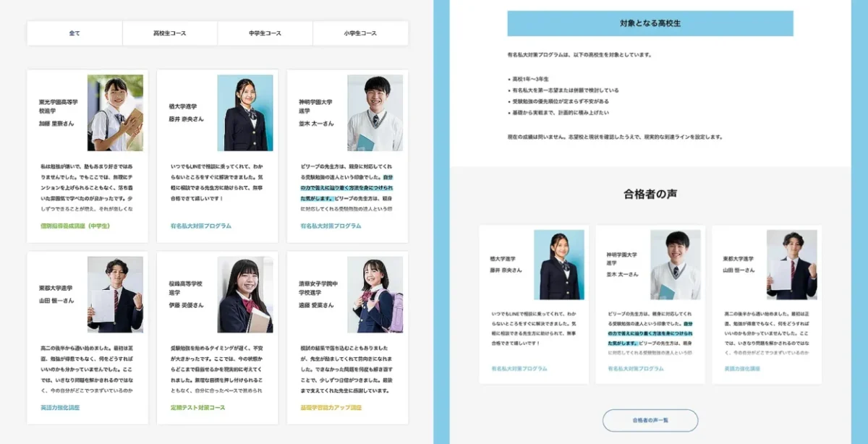The height and width of the screenshot is (444, 868).
Task: Switch to the 中学生コース filter tab
Action: [265, 33]
